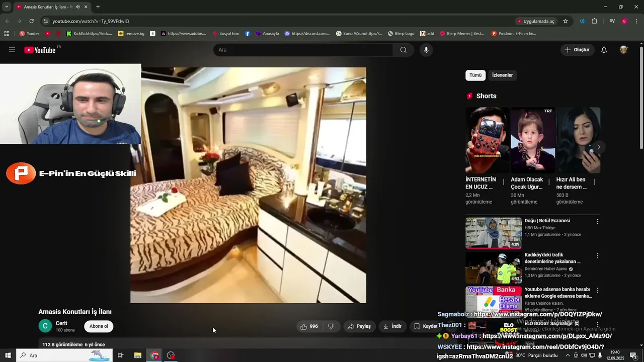
Task: Open File Explorer from the taskbar
Action: [137, 355]
